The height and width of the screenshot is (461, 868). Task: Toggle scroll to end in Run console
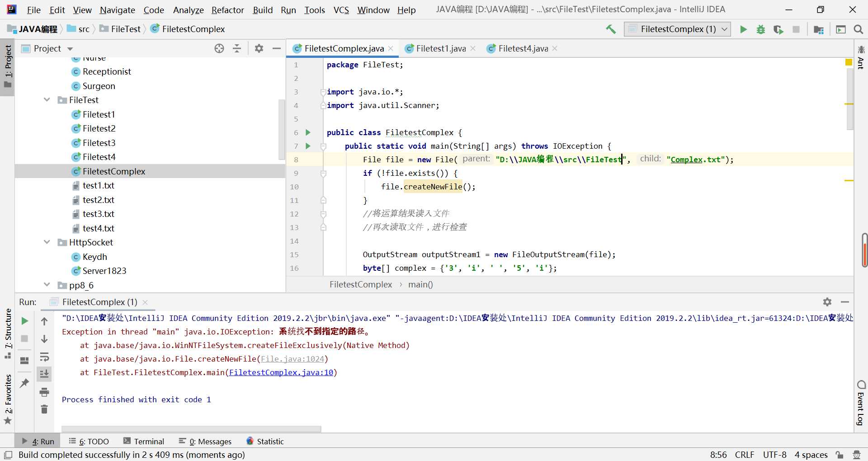[44, 374]
